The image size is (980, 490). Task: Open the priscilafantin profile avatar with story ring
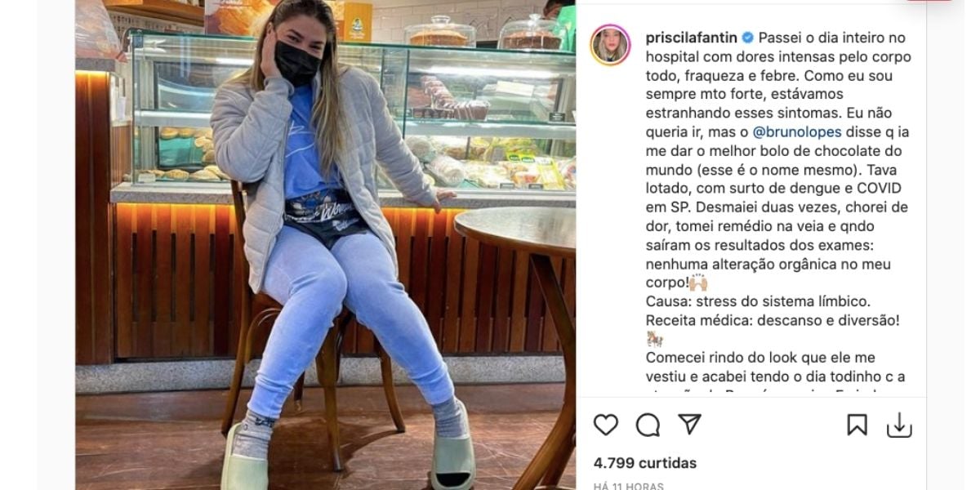pyautogui.click(x=610, y=45)
